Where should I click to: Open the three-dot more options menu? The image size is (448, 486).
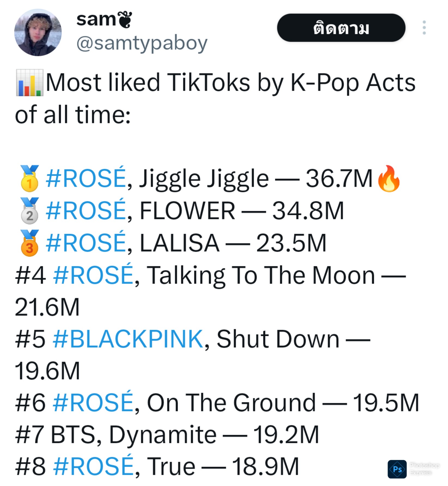tap(424, 28)
